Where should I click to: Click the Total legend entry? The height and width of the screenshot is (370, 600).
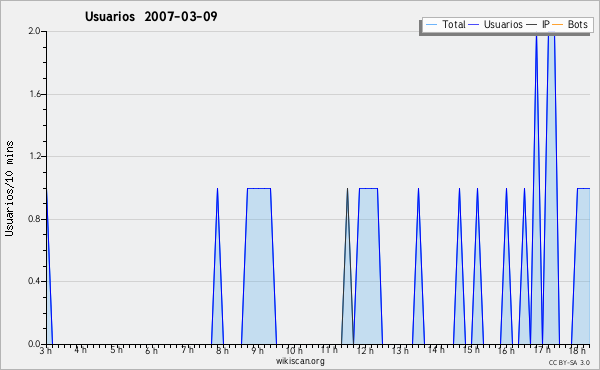(445, 24)
